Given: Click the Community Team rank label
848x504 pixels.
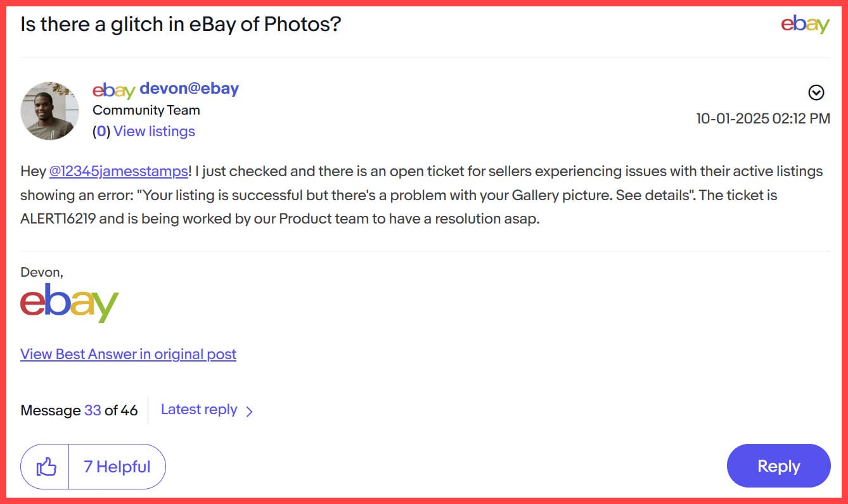Looking at the screenshot, I should point(146,110).
